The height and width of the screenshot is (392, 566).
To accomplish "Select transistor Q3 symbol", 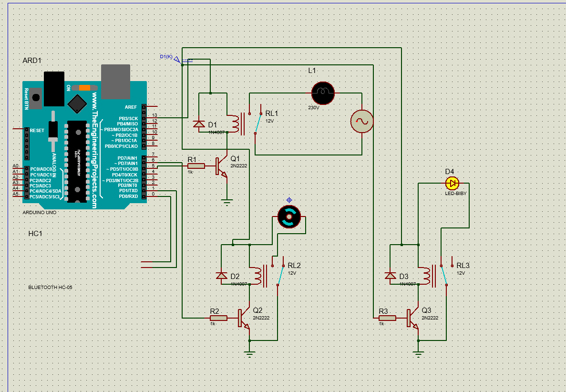I will click(x=412, y=319).
